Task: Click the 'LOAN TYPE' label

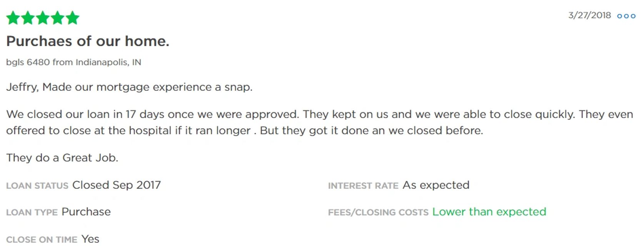Action: [x=32, y=212]
